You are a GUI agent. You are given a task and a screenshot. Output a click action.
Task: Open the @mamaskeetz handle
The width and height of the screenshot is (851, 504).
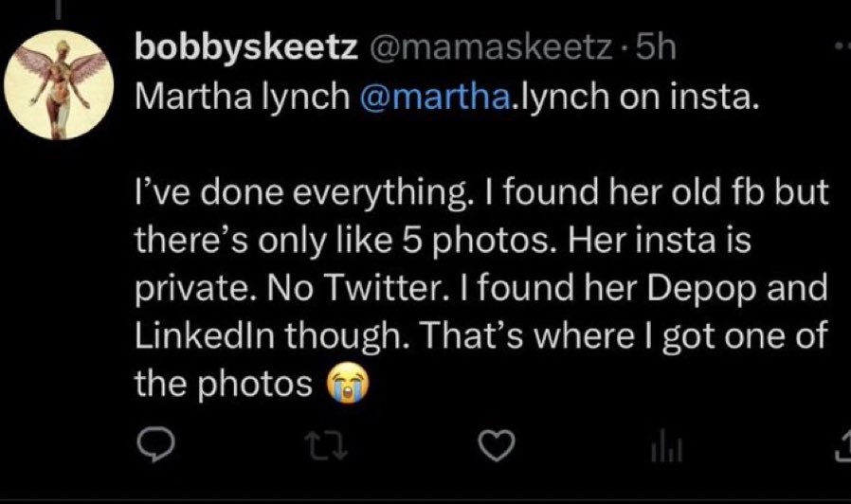coord(491,48)
